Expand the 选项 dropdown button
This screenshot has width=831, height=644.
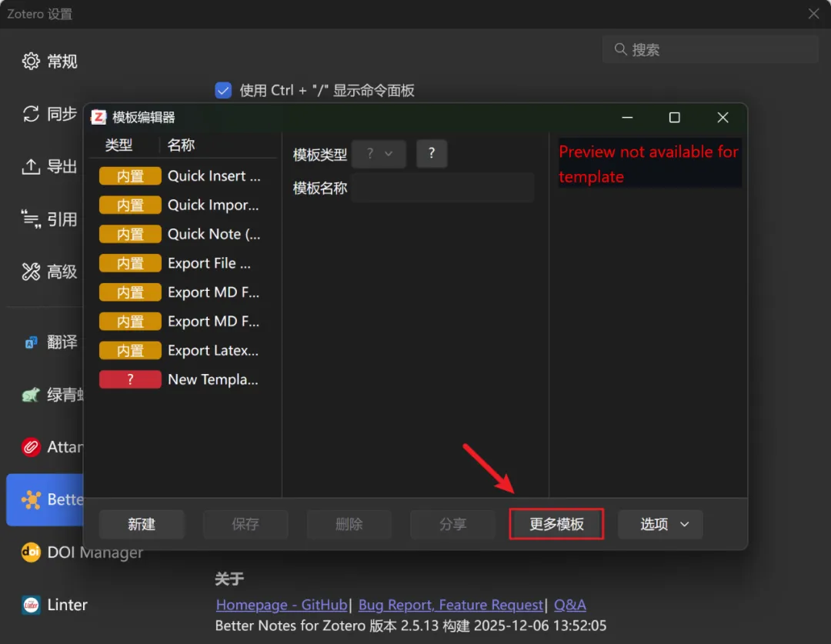[660, 524]
